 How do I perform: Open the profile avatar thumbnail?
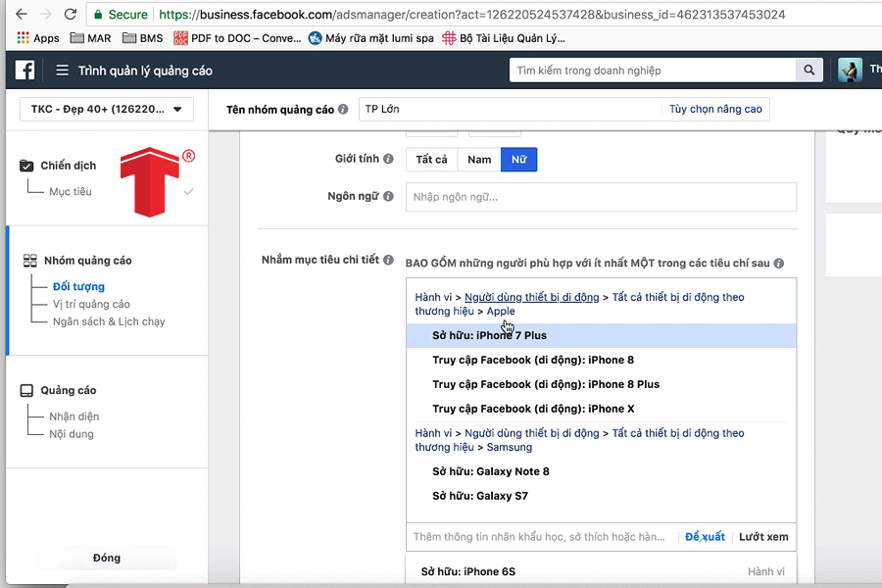coord(850,71)
